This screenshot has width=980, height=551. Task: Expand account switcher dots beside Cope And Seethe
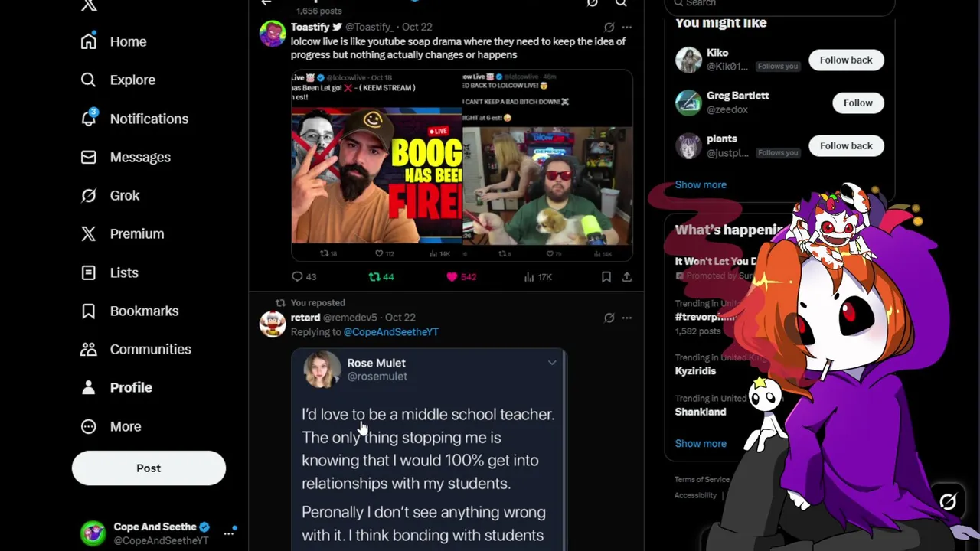228,533
